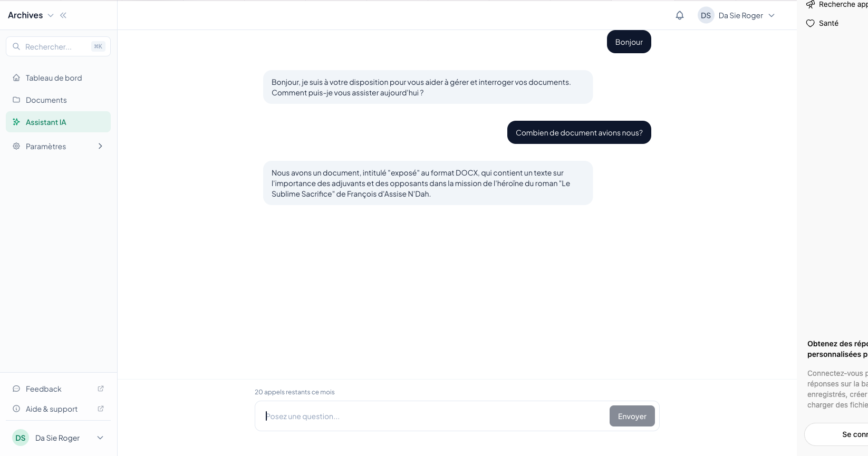Open Aide & support external link icon
This screenshot has height=456, width=868.
tap(101, 409)
